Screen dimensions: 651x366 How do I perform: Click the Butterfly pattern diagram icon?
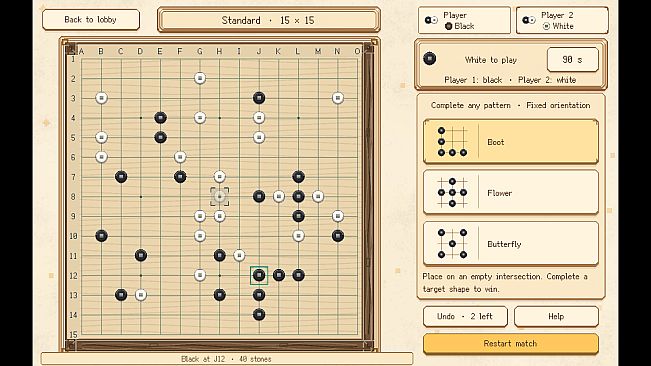pos(452,244)
